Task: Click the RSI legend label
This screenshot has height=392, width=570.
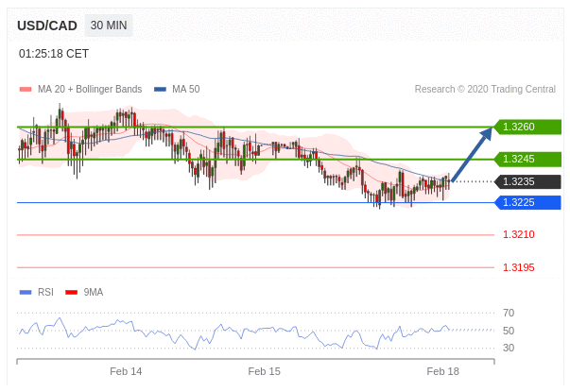Action: 45,292
